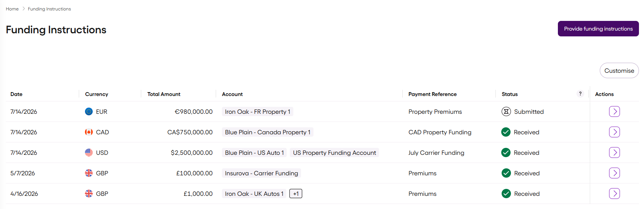Click the Blue Plain - Canada Property 1 tag
Viewport: 644px width, 209px height.
click(x=268, y=132)
